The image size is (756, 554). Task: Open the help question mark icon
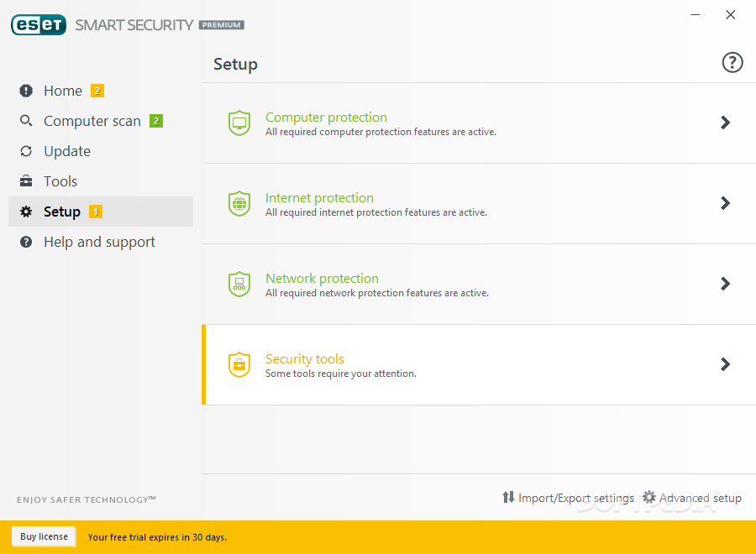732,63
